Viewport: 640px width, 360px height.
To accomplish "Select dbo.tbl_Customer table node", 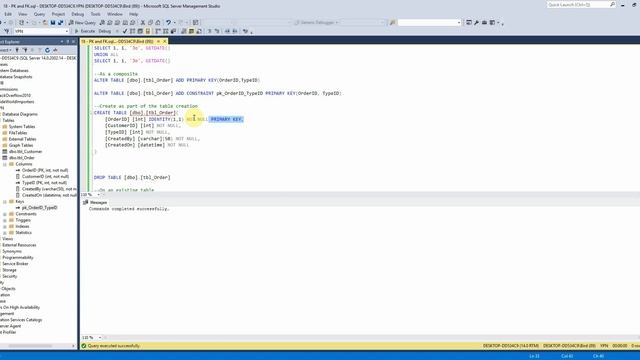I will pos(25,151).
